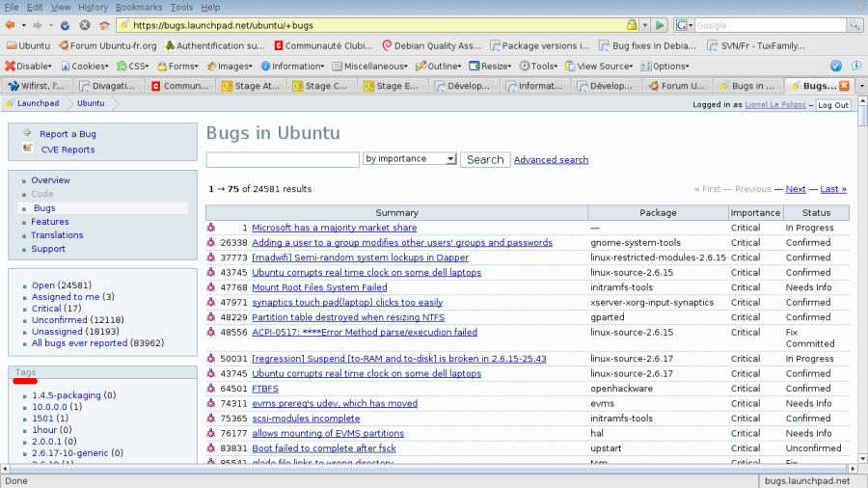Expand the Google search engine selector
This screenshot has width=868, height=488.
tap(684, 25)
